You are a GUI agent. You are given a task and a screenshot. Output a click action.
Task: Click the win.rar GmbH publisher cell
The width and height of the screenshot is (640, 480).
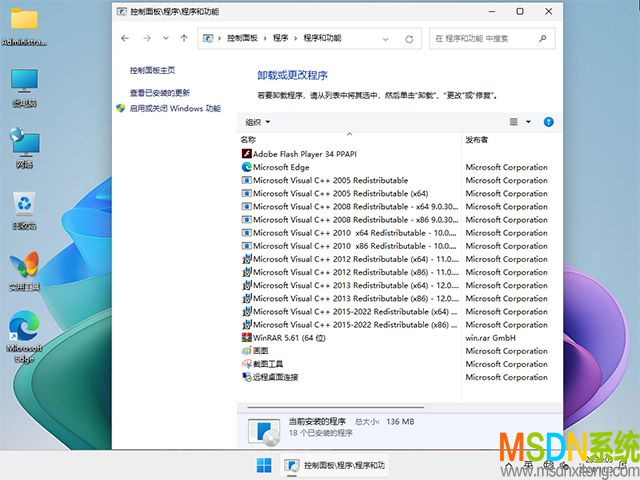click(490, 338)
